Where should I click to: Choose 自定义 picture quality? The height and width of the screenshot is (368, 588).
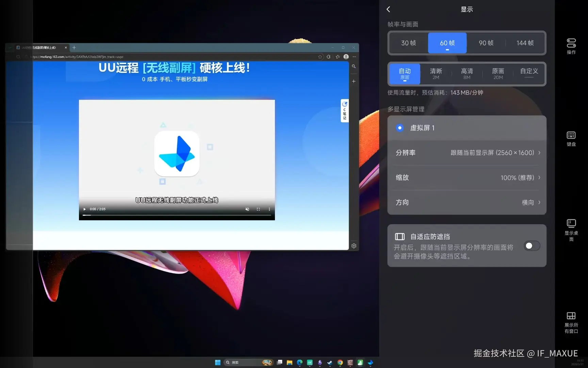click(529, 74)
